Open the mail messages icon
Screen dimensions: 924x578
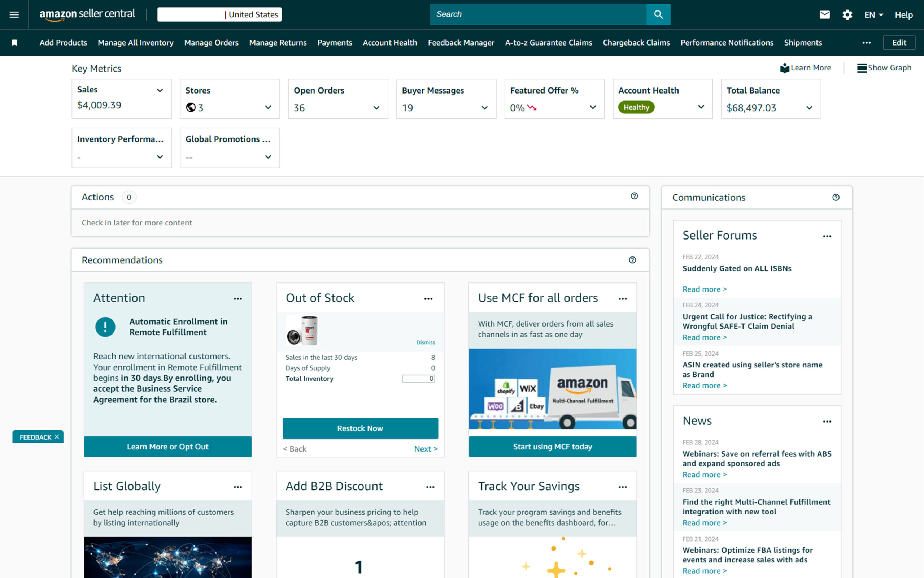[x=825, y=14]
